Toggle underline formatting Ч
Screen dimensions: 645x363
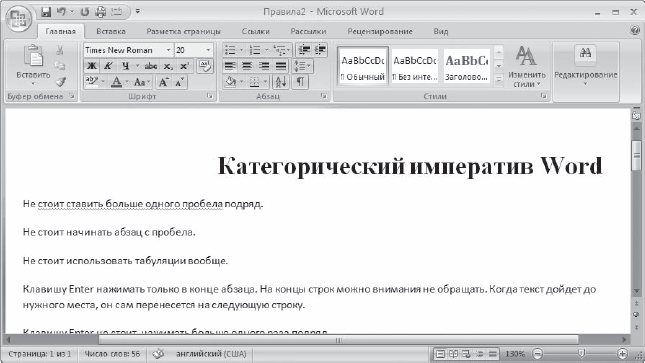click(x=125, y=66)
